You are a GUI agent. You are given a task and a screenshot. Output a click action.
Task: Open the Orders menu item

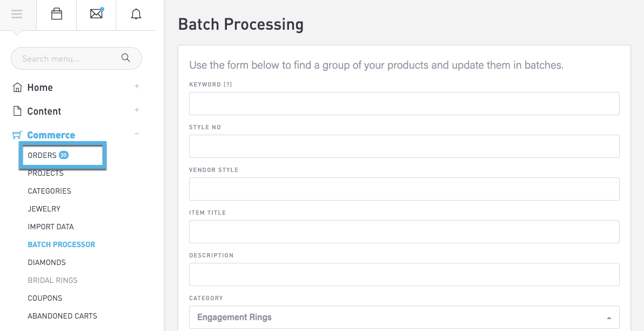[x=42, y=155]
